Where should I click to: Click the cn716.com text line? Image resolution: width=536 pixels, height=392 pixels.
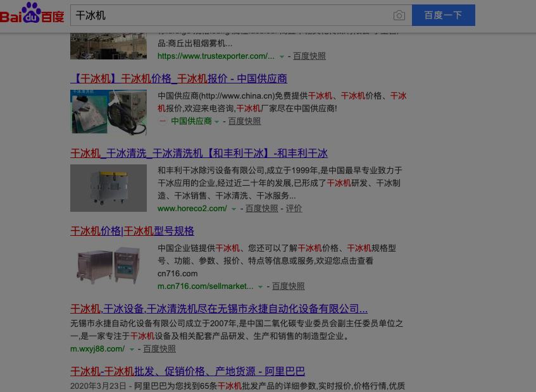point(177,274)
